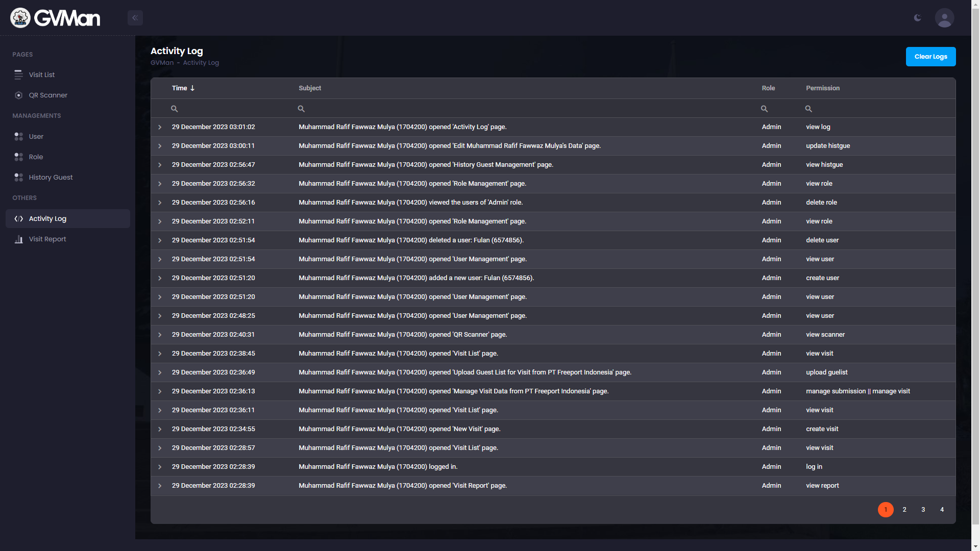Click Activity Log page heading
This screenshot has width=980, height=551.
[x=177, y=51]
